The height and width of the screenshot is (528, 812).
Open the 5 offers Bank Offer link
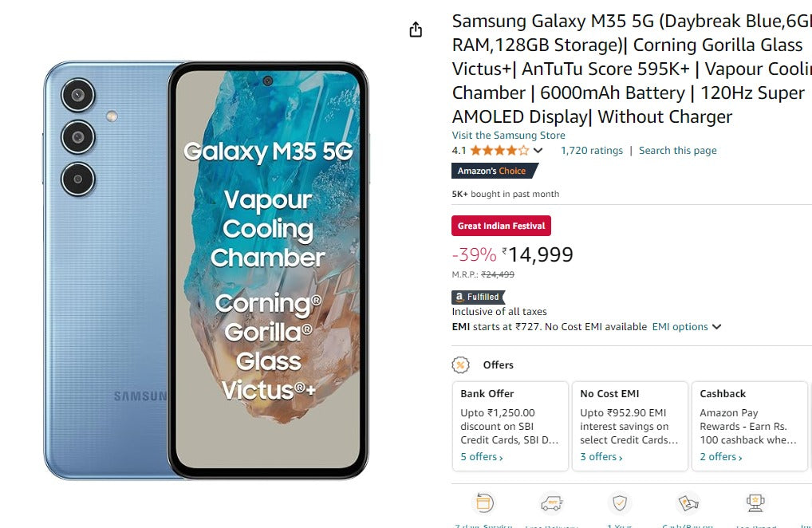[x=482, y=457]
